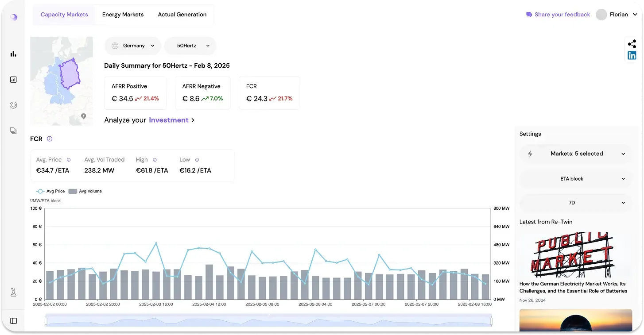Viewport: 644px width, 335px height.
Task: Click the left handle of chart range slider
Action: [46, 321]
